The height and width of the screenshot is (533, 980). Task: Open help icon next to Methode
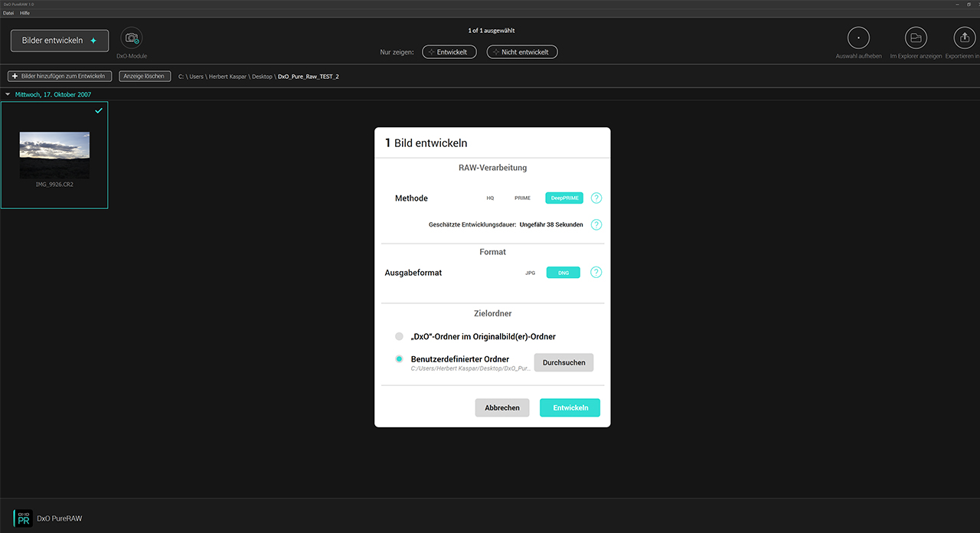596,198
